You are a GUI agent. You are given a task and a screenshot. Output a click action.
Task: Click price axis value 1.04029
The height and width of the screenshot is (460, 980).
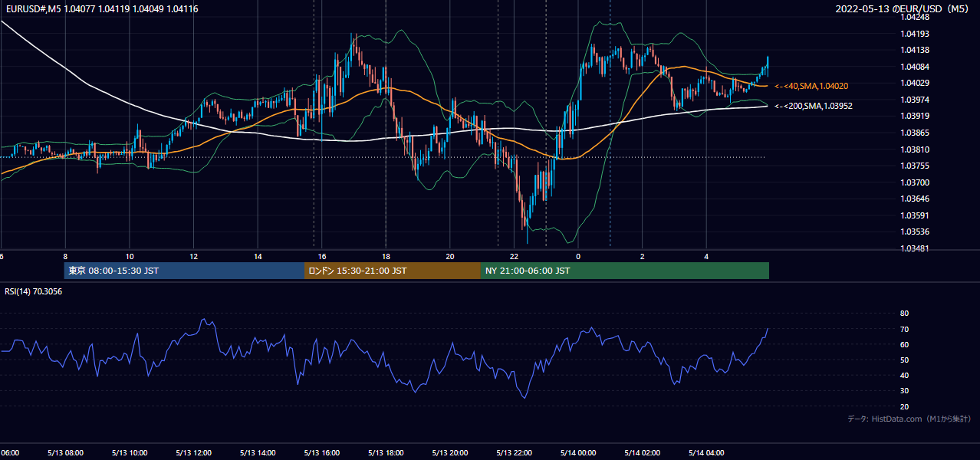(914, 83)
